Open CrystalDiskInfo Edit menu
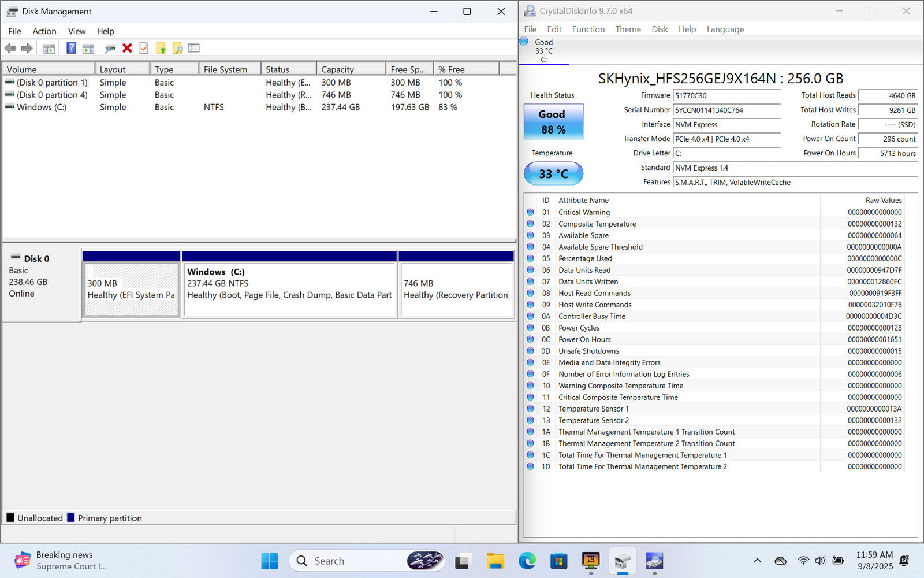The width and height of the screenshot is (924, 578). click(x=554, y=29)
